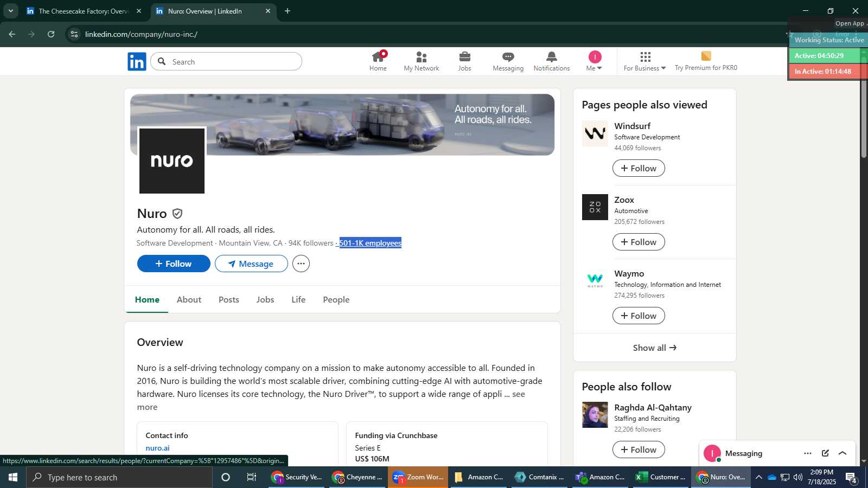Click the Waymo logo thumbnail
This screenshot has height=488, width=868.
(595, 281)
